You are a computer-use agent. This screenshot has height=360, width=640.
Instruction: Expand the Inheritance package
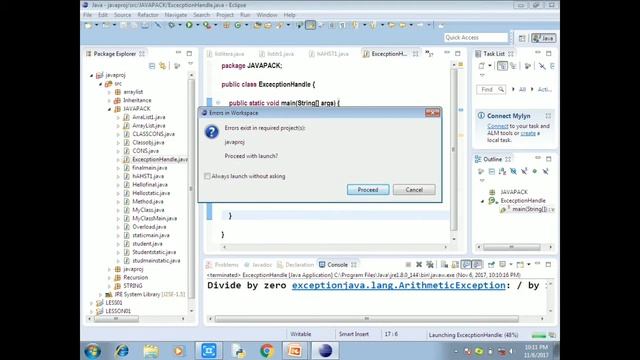click(109, 100)
